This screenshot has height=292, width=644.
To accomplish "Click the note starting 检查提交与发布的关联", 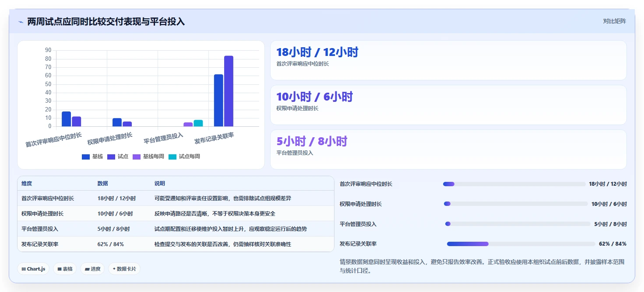I will coord(223,244).
